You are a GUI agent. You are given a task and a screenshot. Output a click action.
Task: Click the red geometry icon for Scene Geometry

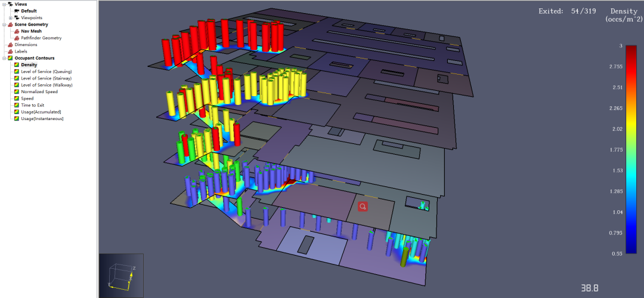click(x=10, y=24)
